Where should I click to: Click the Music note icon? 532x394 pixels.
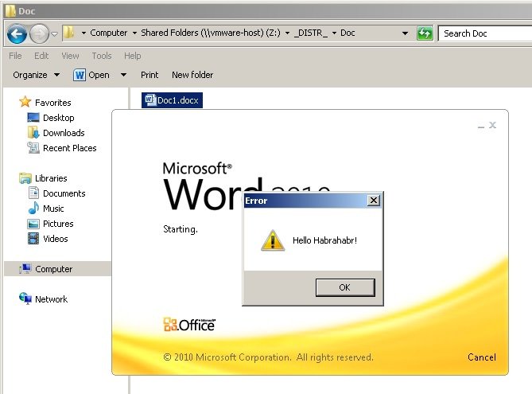tap(33, 208)
